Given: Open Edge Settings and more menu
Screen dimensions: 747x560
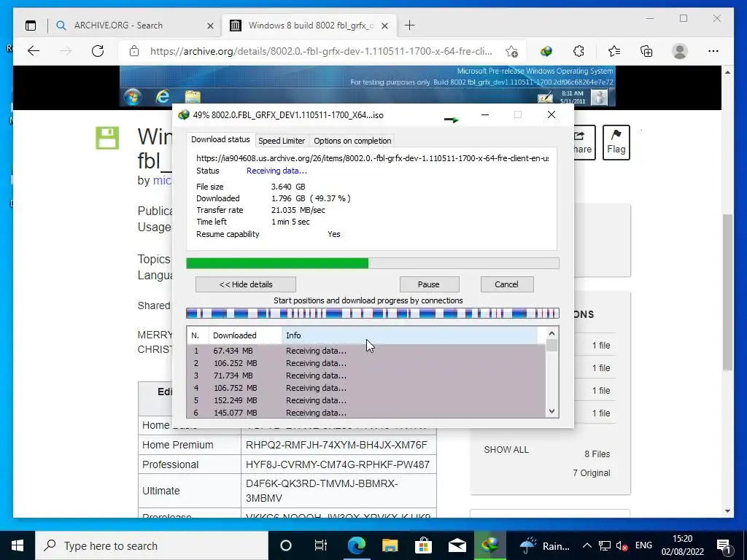Looking at the screenshot, I should [713, 51].
